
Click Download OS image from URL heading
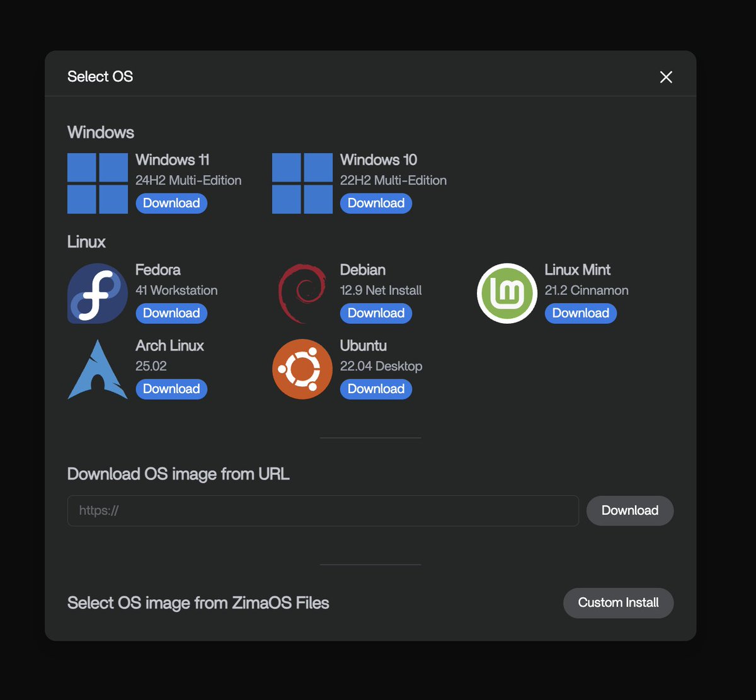(178, 474)
